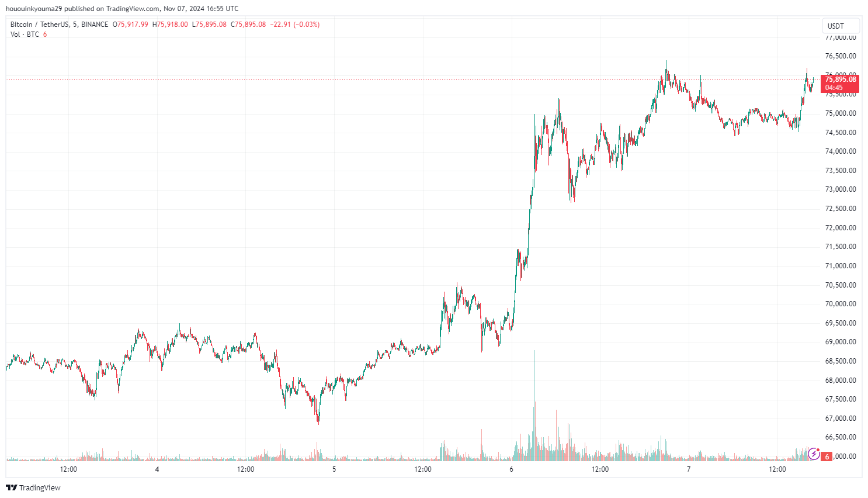Click the 67,000.00 price axis label

[841, 419]
